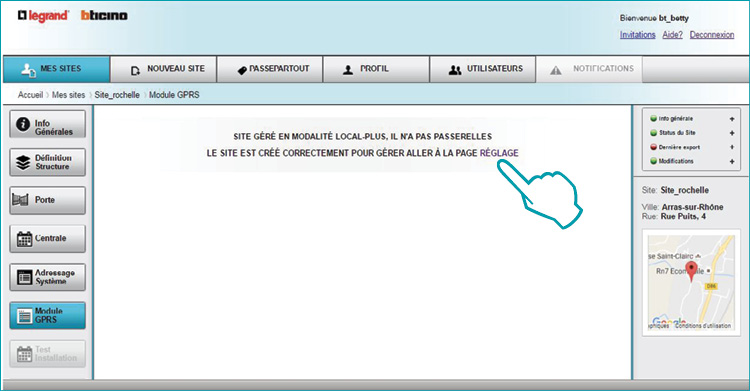Select the Module GPRS sidebar icon
Image resolution: width=750 pixels, height=391 pixels.
point(24,316)
